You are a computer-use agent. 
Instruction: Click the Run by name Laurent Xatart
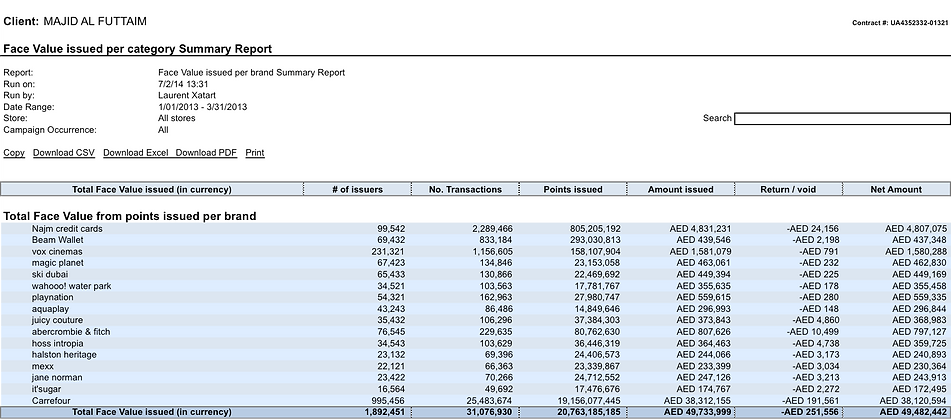pyautogui.click(x=187, y=96)
